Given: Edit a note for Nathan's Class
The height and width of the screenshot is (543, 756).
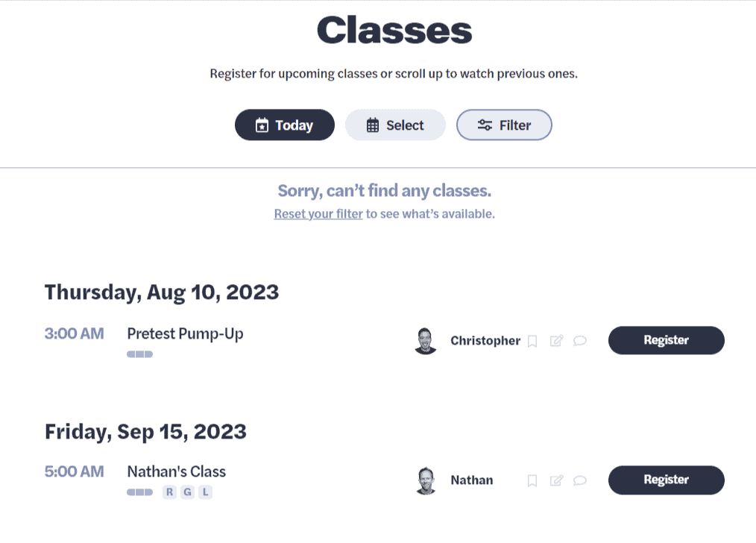Looking at the screenshot, I should [x=556, y=480].
